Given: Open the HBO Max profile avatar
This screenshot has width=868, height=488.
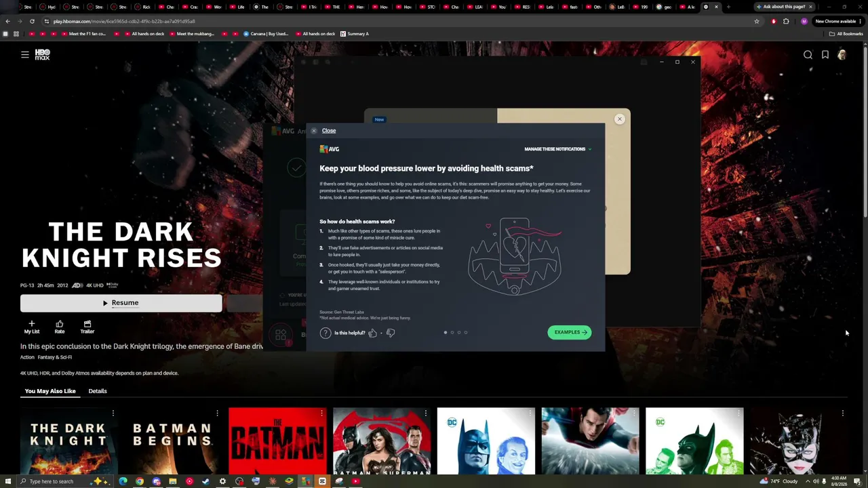Looking at the screenshot, I should [842, 55].
